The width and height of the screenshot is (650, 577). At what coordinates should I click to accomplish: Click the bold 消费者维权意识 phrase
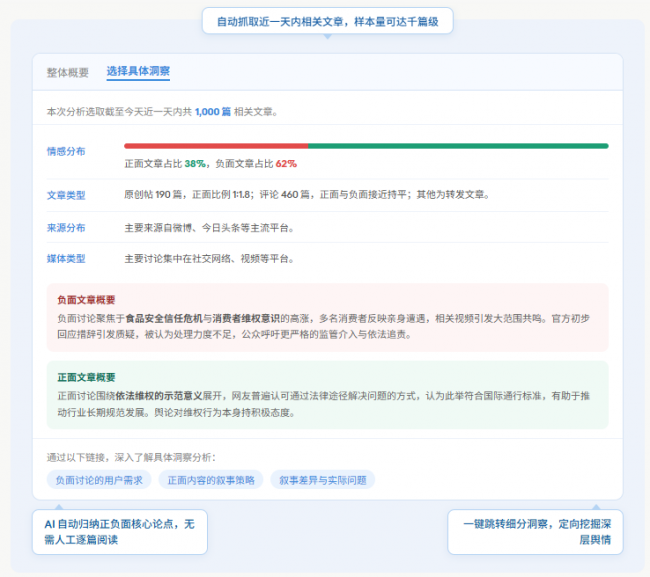(246, 318)
